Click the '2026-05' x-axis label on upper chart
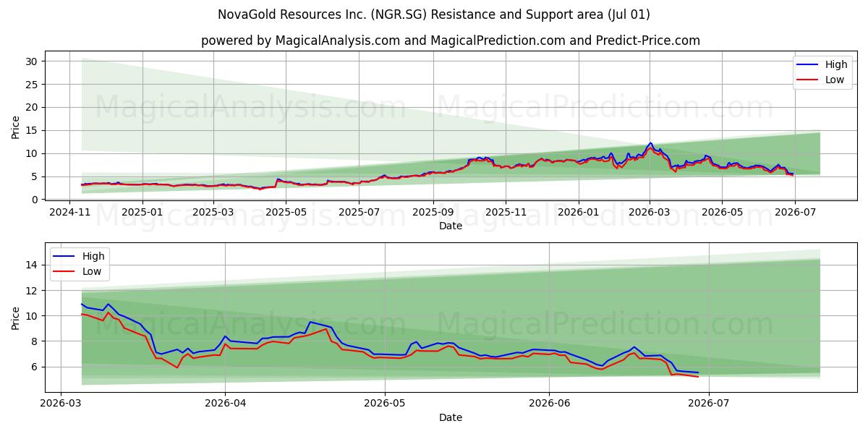This screenshot has height=434, width=868. (723, 213)
